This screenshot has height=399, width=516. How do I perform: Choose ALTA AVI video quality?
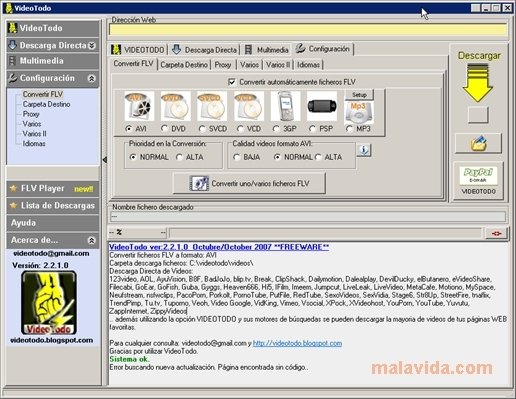(318, 157)
